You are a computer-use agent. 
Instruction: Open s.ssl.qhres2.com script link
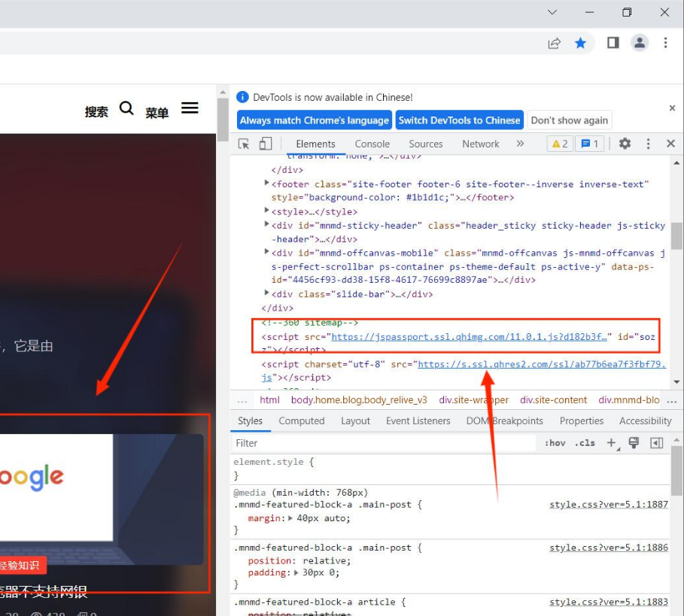click(542, 364)
